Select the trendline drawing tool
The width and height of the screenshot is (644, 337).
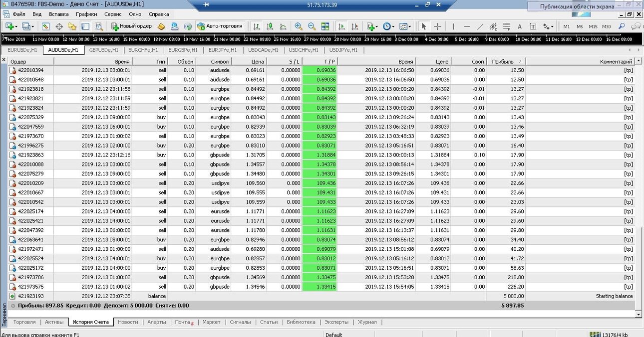480,26
